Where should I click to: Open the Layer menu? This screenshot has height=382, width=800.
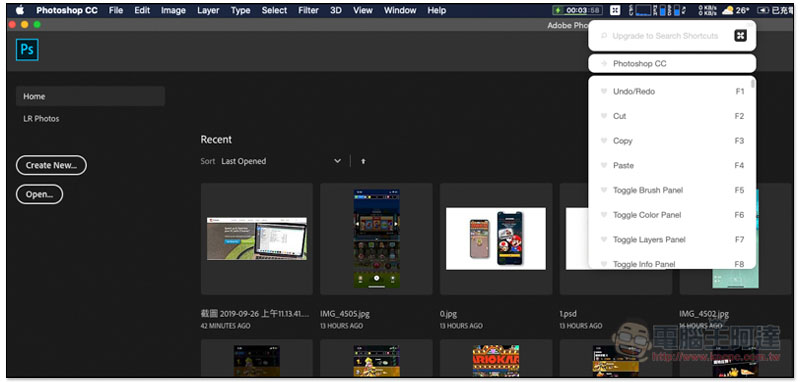pyautogui.click(x=208, y=10)
